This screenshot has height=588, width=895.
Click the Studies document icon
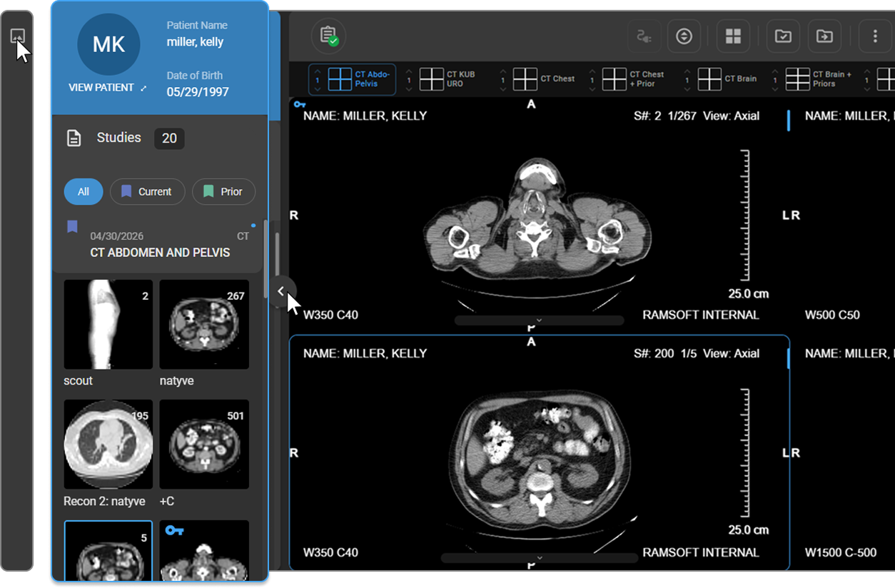pos(74,138)
